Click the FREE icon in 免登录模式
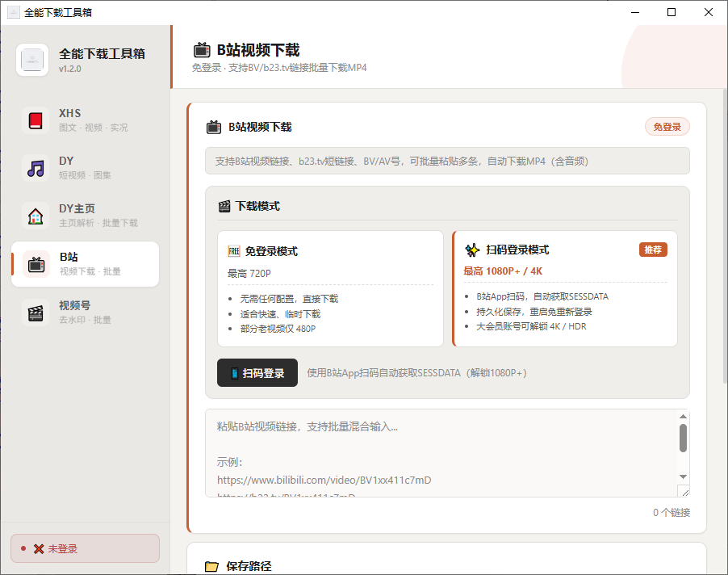728x575 pixels. pyautogui.click(x=234, y=251)
